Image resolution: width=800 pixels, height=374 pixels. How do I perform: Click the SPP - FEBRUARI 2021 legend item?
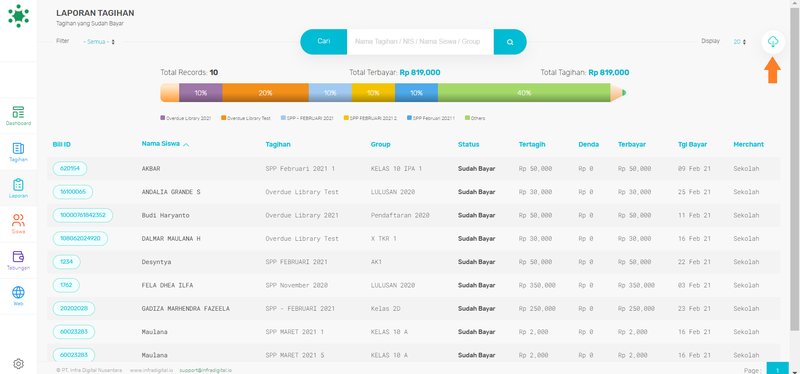307,118
